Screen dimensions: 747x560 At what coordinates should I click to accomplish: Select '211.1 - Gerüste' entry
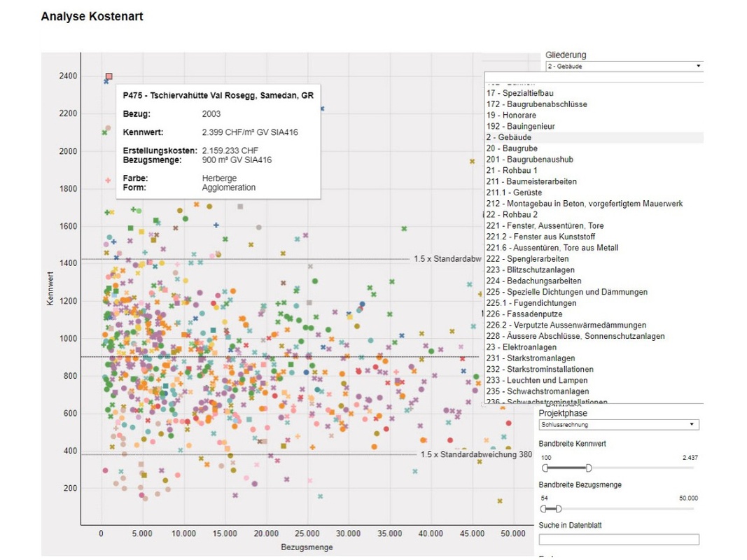coord(594,192)
